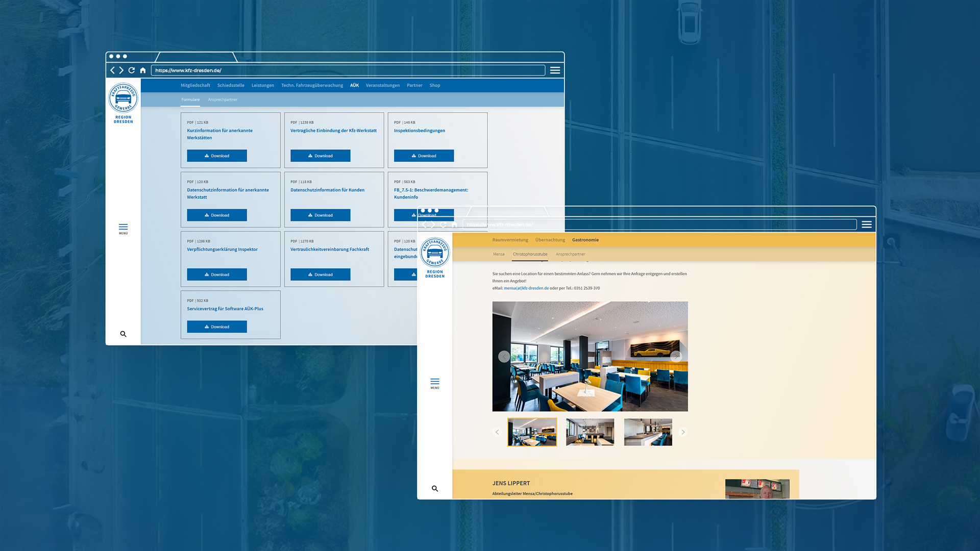The height and width of the screenshot is (551, 980).
Task: Click the mensa(at)kfz-dresden.de email link
Action: point(526,288)
